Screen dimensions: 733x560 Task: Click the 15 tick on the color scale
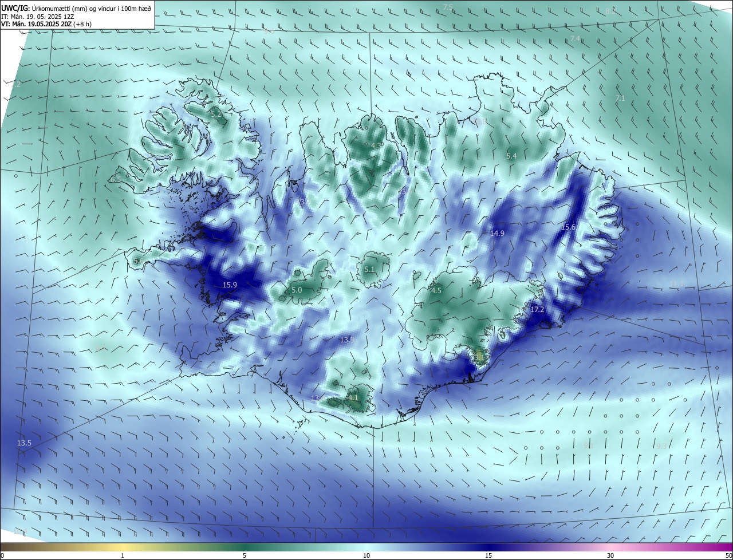tap(488, 555)
